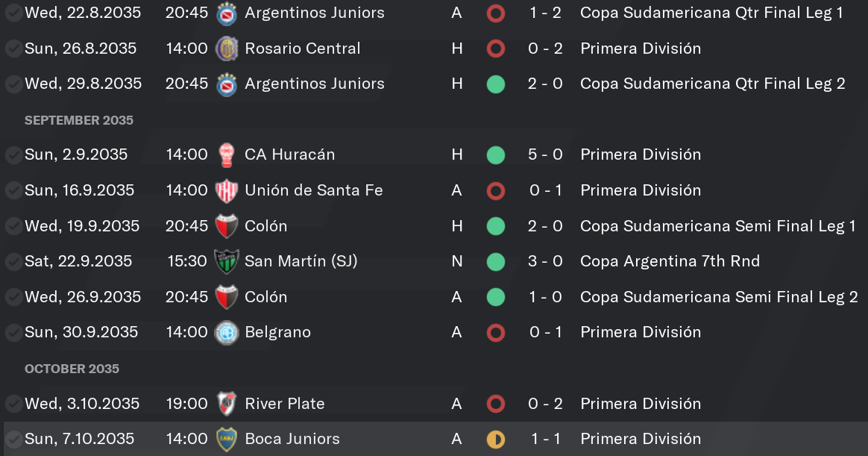Open Copa Sudamericana Semi Final Leg 2 link
Image resolution: width=868 pixels, height=456 pixels.
(719, 297)
